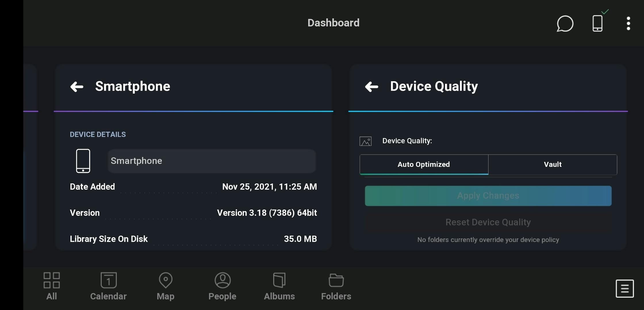
Task: Show the Folders tab
Action: click(336, 286)
